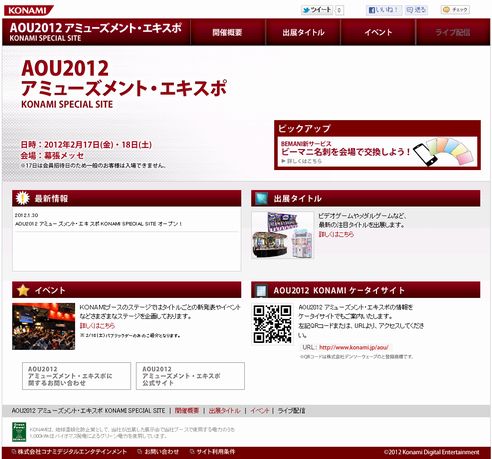Image resolution: width=492 pixels, height=459 pixels.
Task: Open the konami.jp/aou URL link
Action: pyautogui.click(x=354, y=347)
